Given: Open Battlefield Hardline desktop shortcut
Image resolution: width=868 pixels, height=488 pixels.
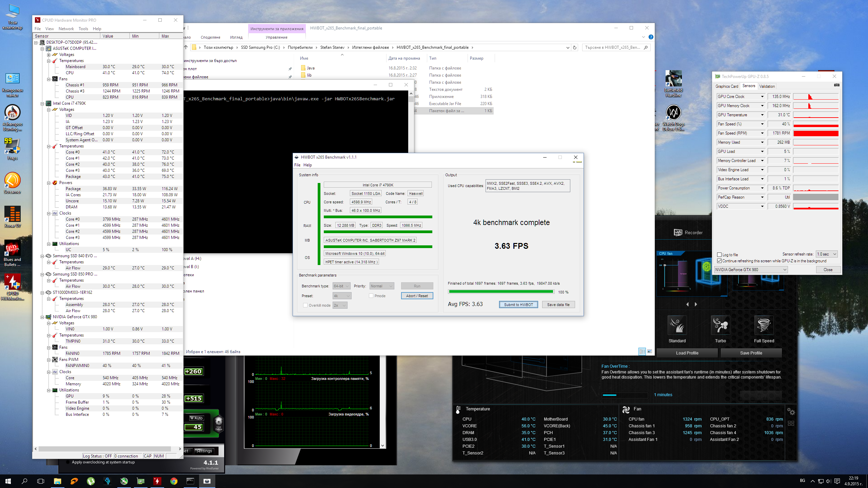Looking at the screenshot, I should (673, 84).
